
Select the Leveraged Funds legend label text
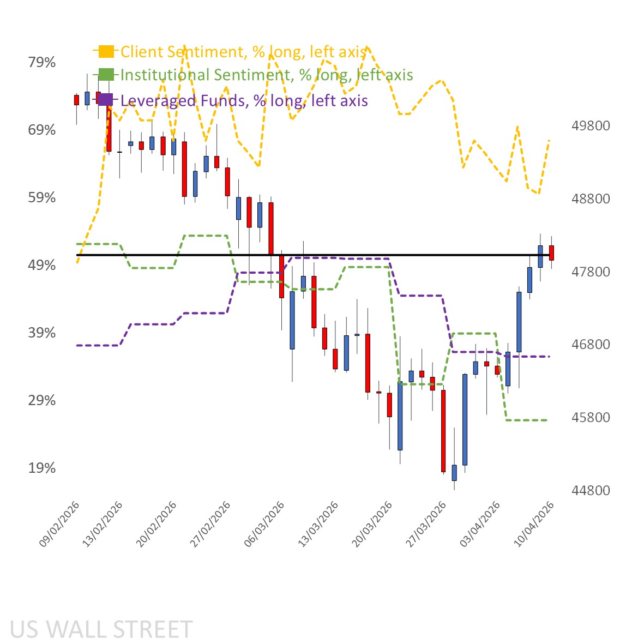244,100
